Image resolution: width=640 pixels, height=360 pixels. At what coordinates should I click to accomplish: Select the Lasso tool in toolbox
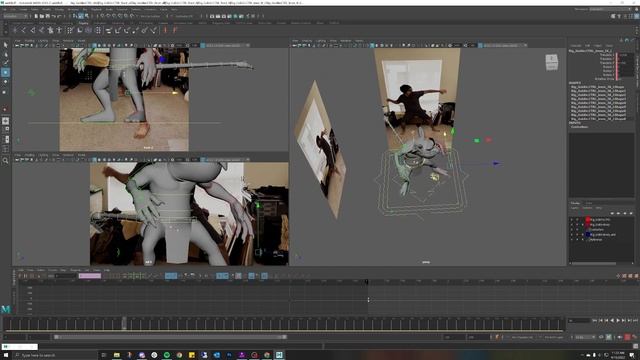coord(5,54)
